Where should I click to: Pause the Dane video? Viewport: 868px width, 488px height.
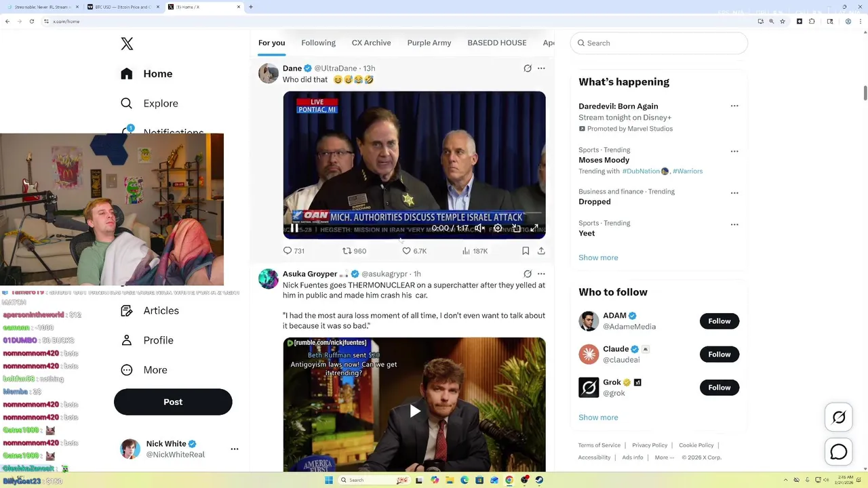pyautogui.click(x=294, y=228)
